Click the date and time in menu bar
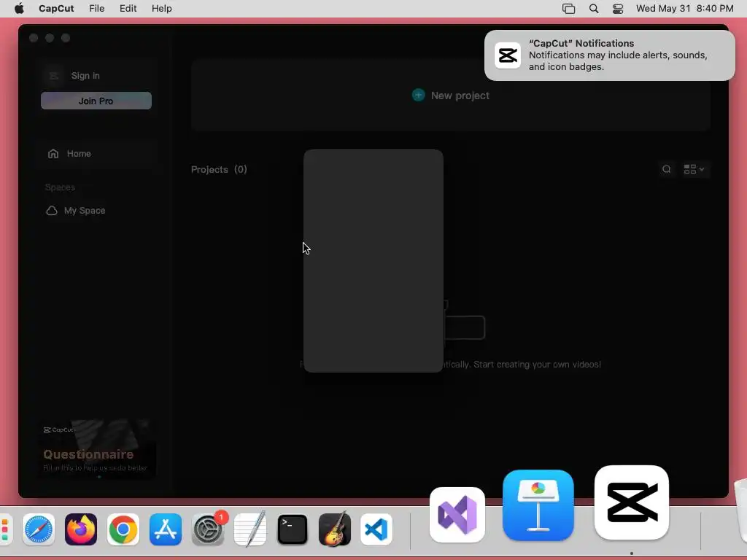747x560 pixels. pos(684,9)
